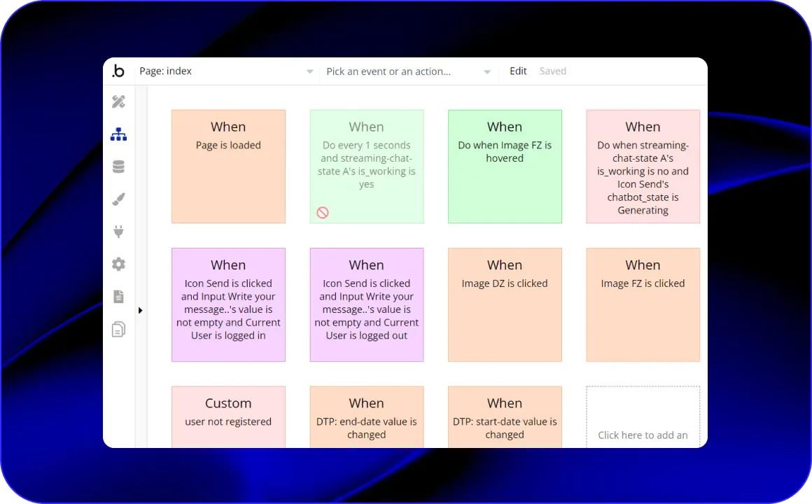812x504 pixels.
Task: Select the Icon Send clicked logged in event
Action: click(228, 304)
